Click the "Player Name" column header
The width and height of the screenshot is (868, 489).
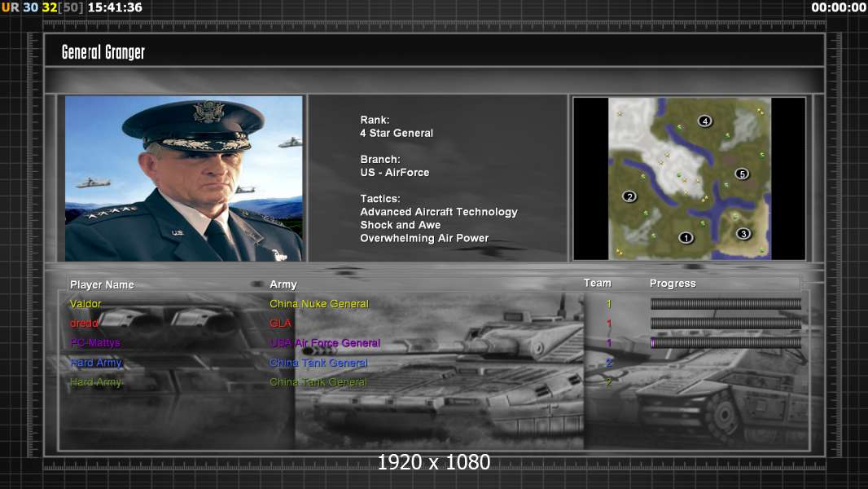pyautogui.click(x=102, y=284)
